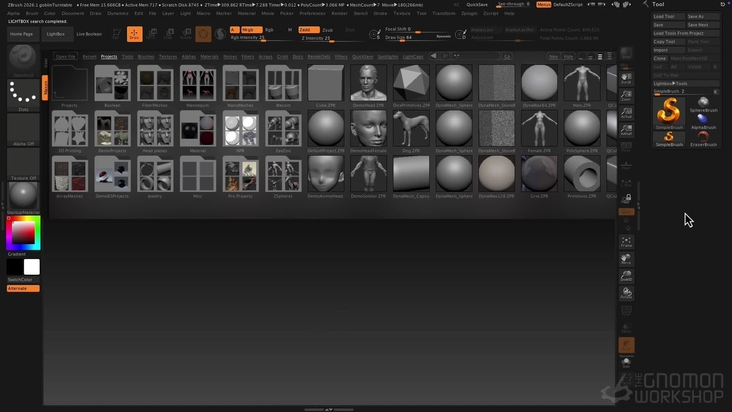Open the DemoProjects folder
732x412 pixels.
point(113,132)
